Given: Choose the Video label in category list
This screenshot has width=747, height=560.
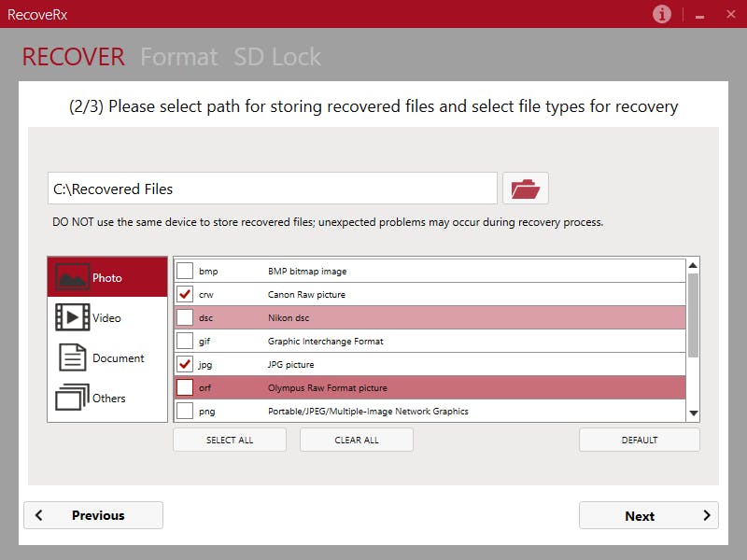Looking at the screenshot, I should pos(106,318).
